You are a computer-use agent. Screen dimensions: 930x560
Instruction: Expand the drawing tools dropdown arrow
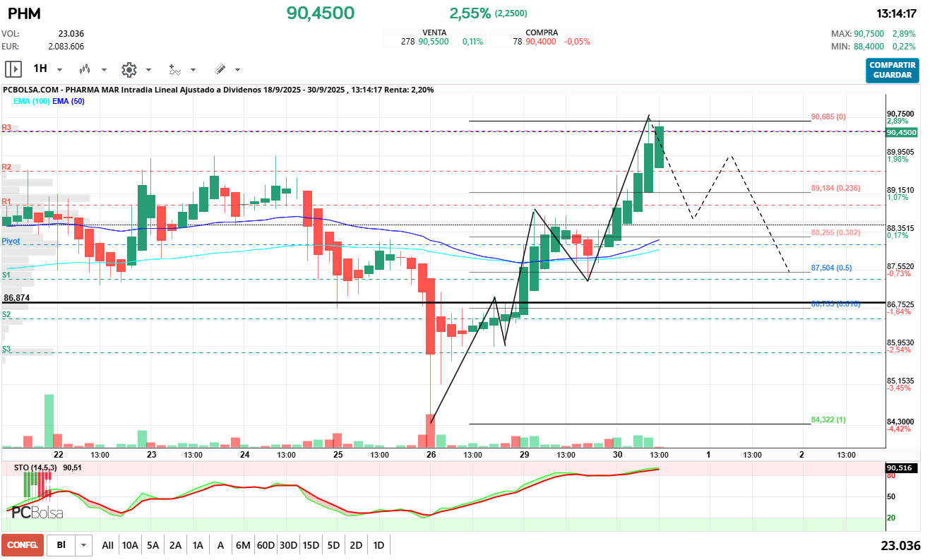[237, 70]
